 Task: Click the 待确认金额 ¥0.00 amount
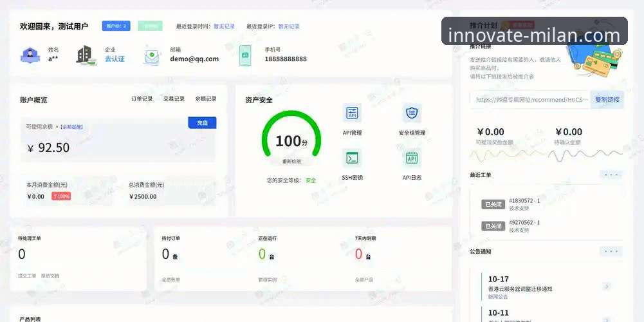(x=569, y=132)
